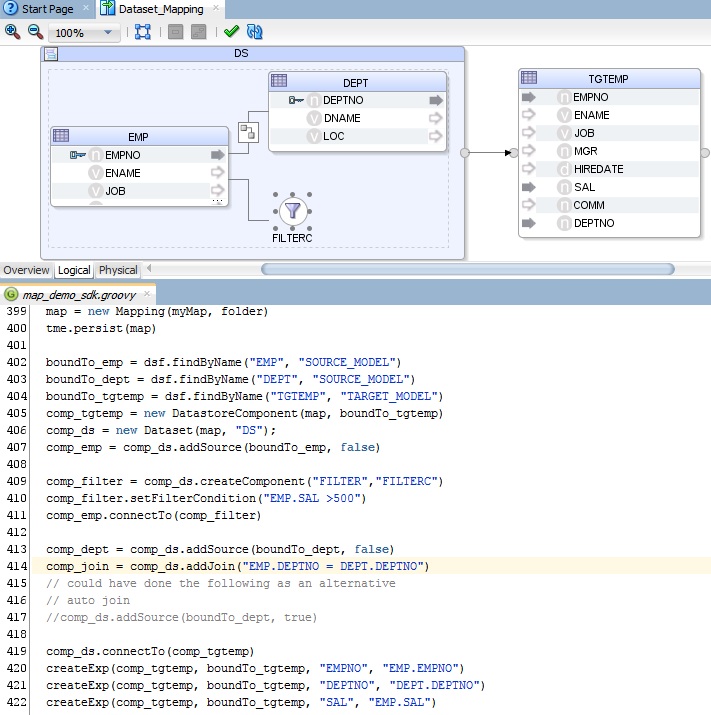Screen dimensions: 711x715
Task: Select the FILTERC filter component icon
Action: click(x=292, y=210)
